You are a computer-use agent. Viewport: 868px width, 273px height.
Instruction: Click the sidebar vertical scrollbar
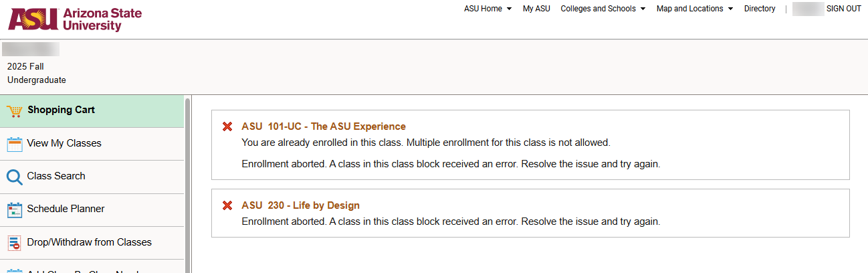(x=188, y=181)
